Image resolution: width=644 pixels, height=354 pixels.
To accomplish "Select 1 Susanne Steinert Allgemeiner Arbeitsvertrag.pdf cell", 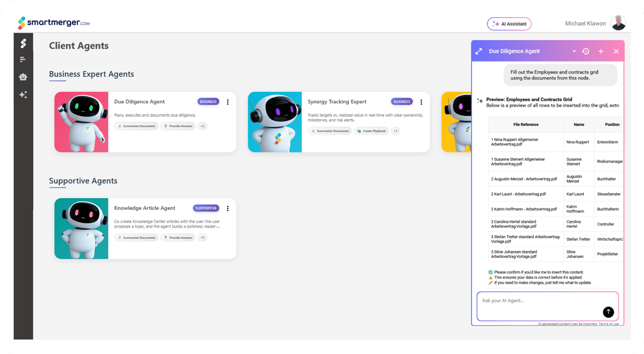I will pyautogui.click(x=526, y=162).
